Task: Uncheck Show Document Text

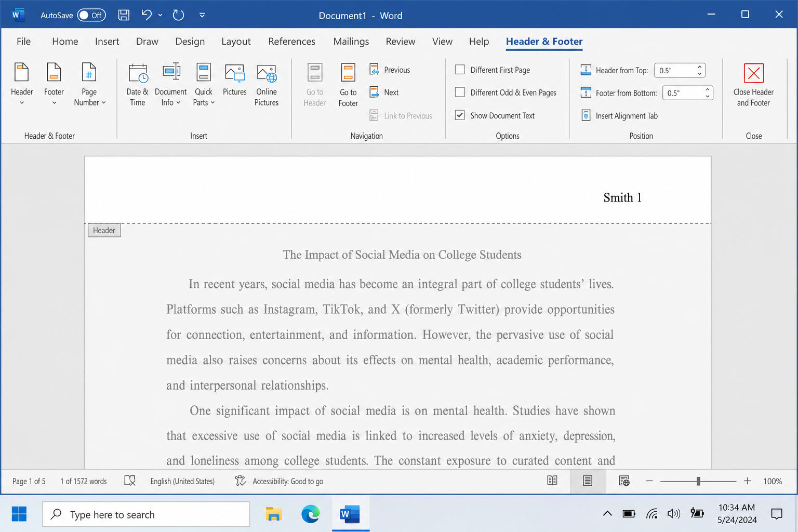Action: pyautogui.click(x=460, y=115)
